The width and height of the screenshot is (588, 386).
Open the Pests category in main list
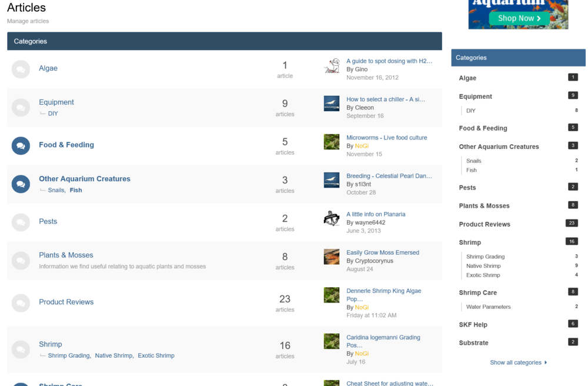tap(48, 221)
